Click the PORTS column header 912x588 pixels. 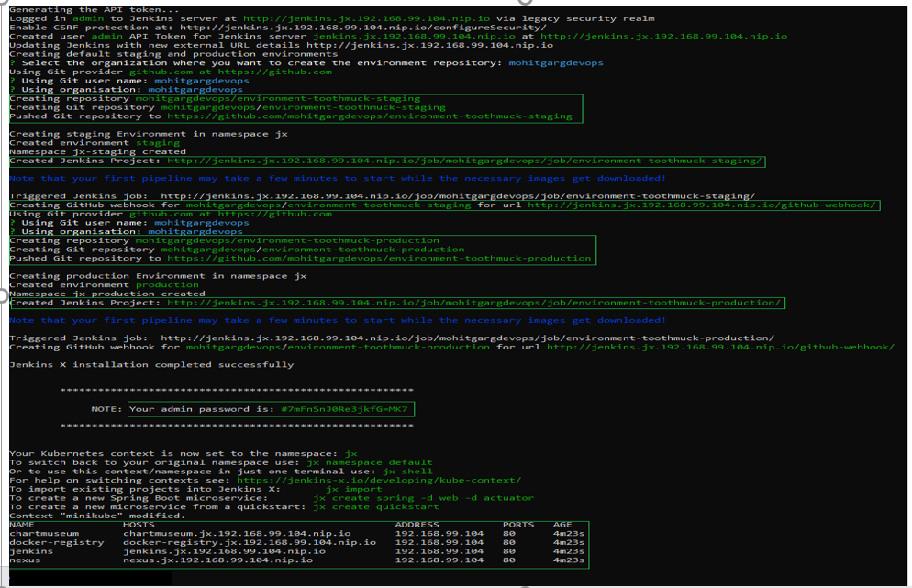(x=518, y=525)
